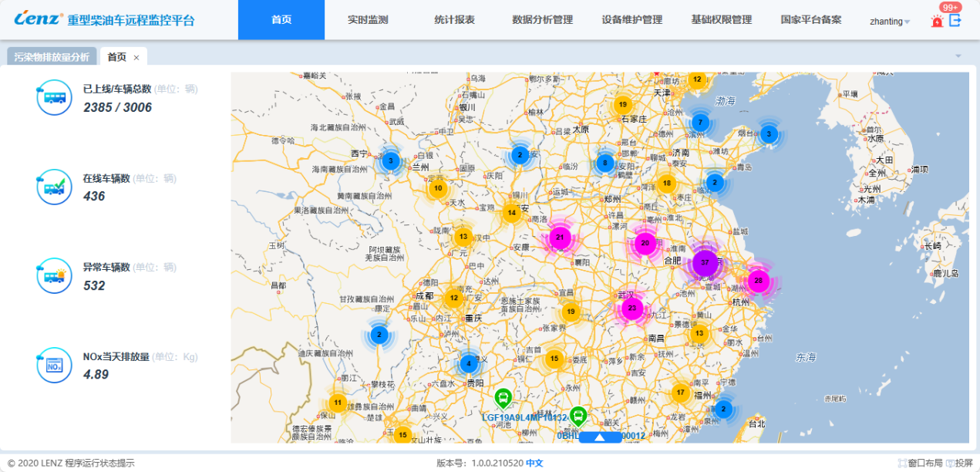Viewport: 980px width, 472px height.
Task: Click the 窗口布局 button in footer
Action: pos(920,464)
